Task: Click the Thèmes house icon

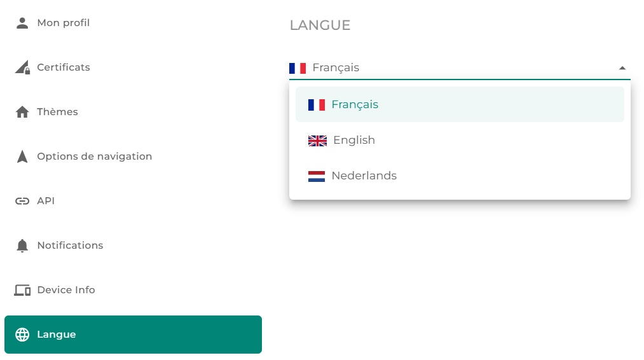Action: pyautogui.click(x=22, y=112)
